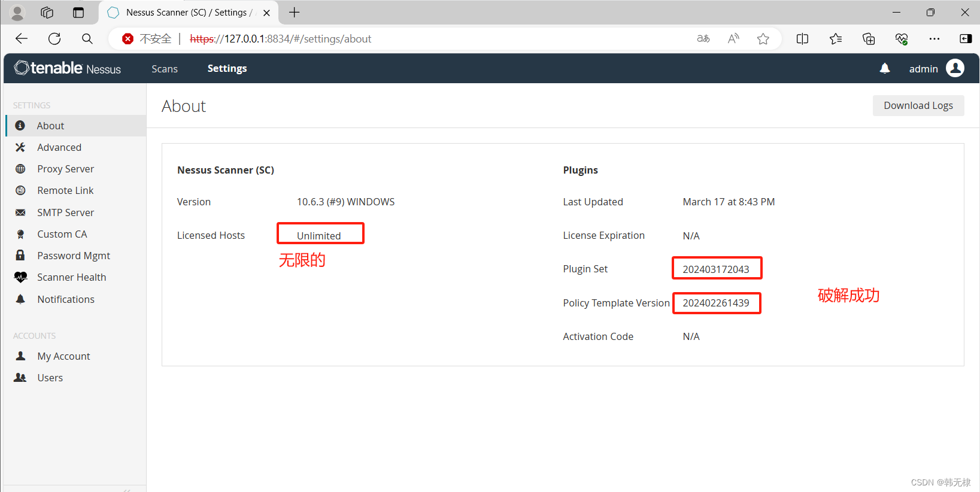Screen dimensions: 980x492
Task: Select the Nessus Scanner Settings browser tab
Action: point(189,13)
